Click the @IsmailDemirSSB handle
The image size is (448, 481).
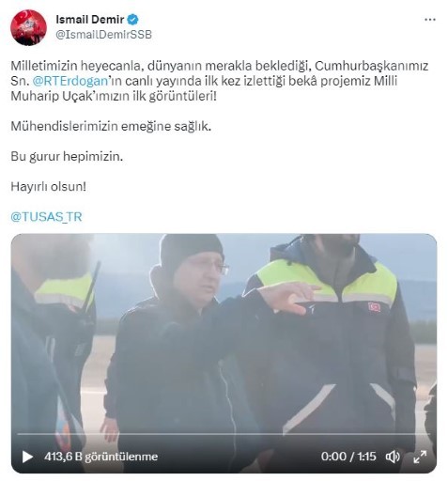coord(103,35)
